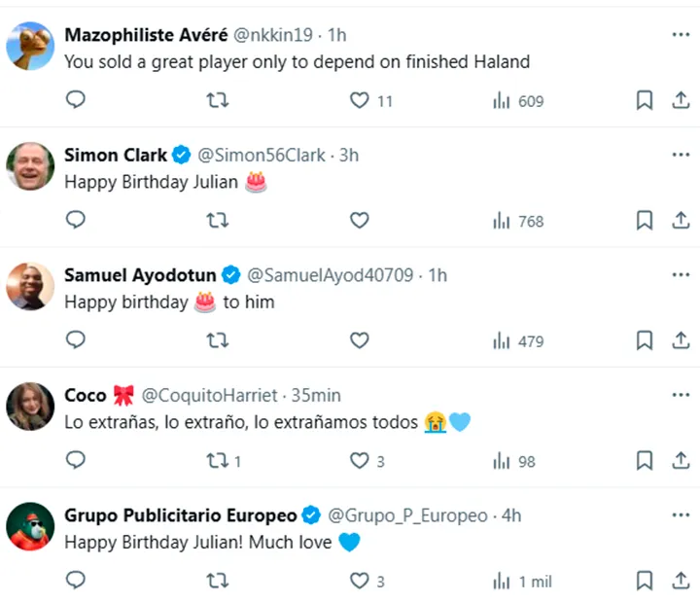
Task: Share Grupo Publicitario Europeo's tweet
Action: (681, 581)
